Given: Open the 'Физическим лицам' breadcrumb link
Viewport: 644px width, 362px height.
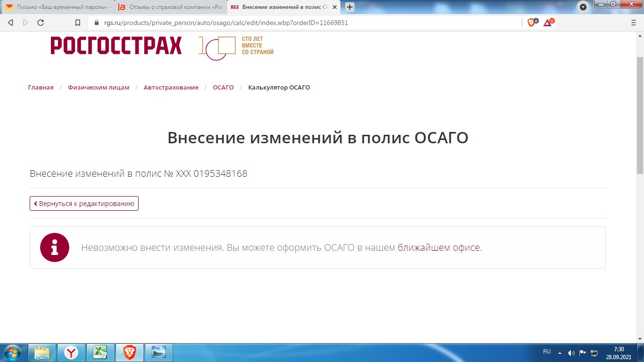Looking at the screenshot, I should (x=99, y=88).
